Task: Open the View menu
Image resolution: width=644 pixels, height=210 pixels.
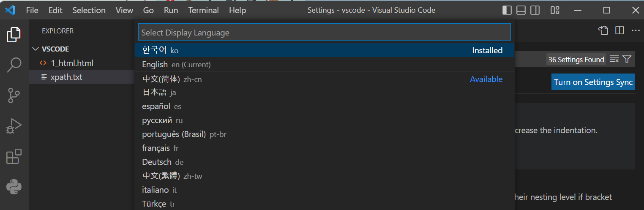Action: pos(124,10)
